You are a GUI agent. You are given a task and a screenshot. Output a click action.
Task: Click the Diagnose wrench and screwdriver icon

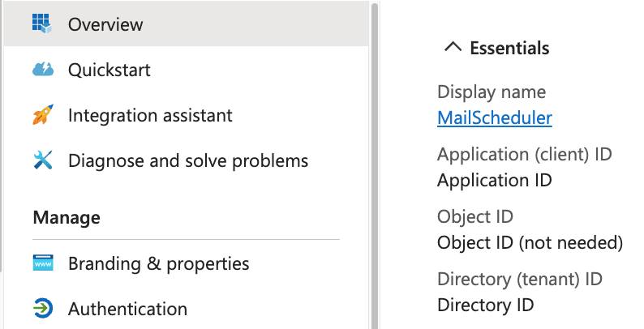(42, 160)
